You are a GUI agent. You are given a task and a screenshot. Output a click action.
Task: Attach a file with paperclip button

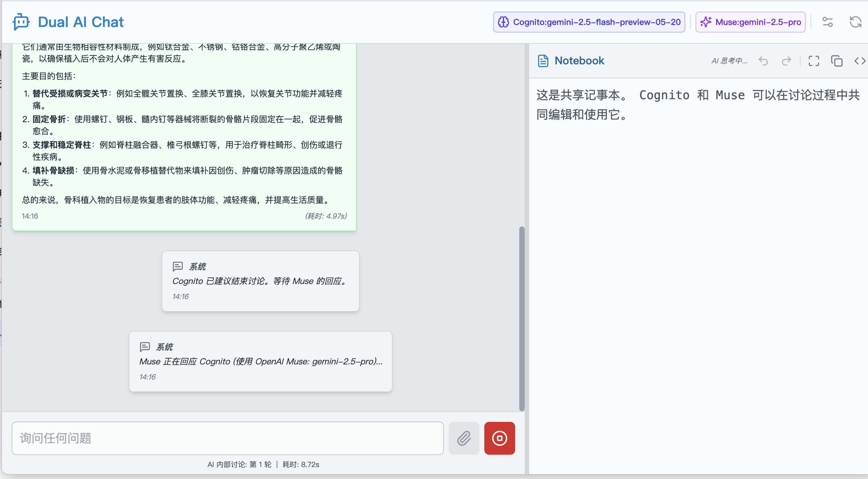[464, 438]
